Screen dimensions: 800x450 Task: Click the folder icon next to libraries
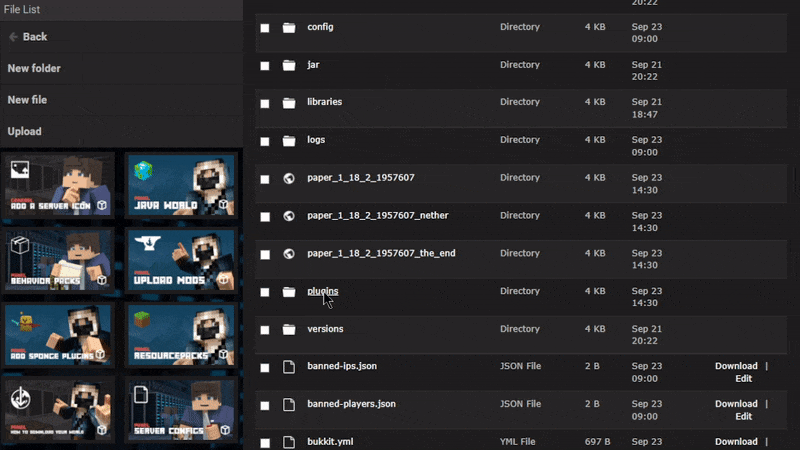pyautogui.click(x=289, y=103)
